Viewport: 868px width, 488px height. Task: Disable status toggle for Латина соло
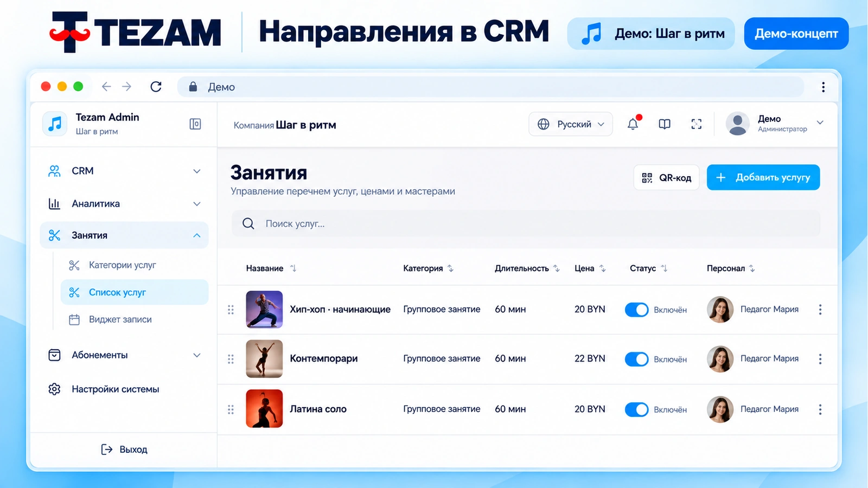coord(637,409)
